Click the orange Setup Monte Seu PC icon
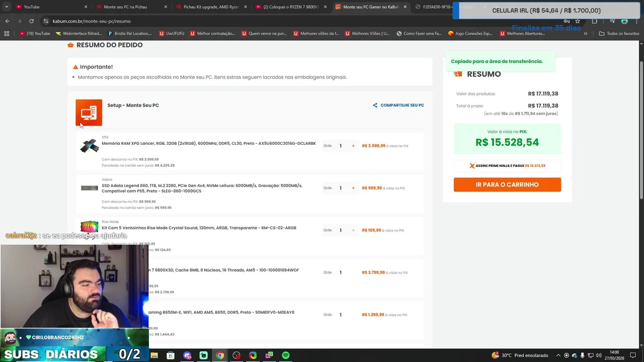The image size is (644, 362). coord(89,113)
